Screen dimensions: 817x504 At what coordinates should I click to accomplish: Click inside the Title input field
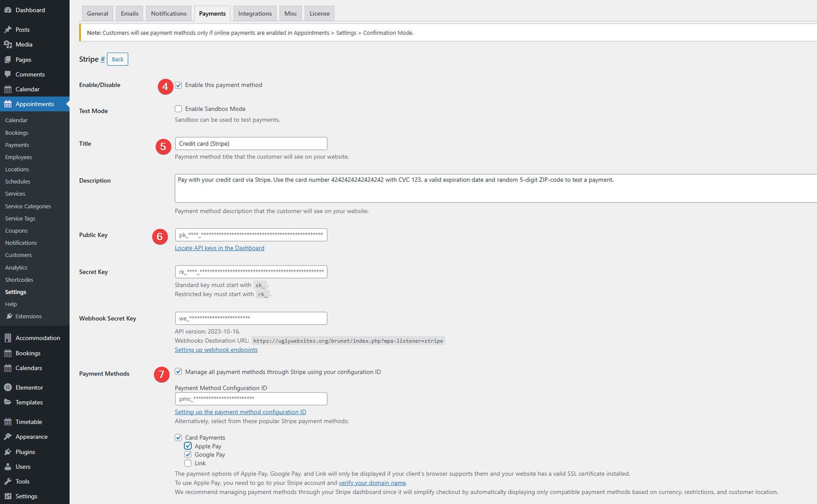[x=250, y=143]
